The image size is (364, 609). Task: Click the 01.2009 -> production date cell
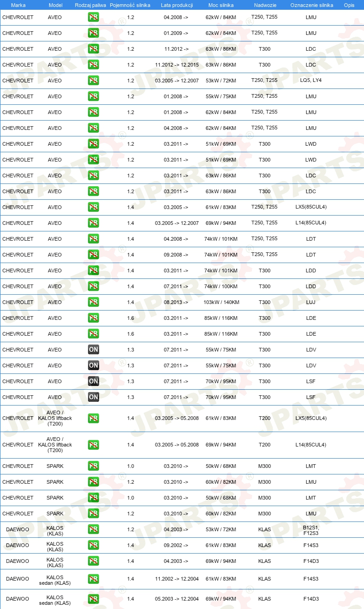tap(176, 33)
